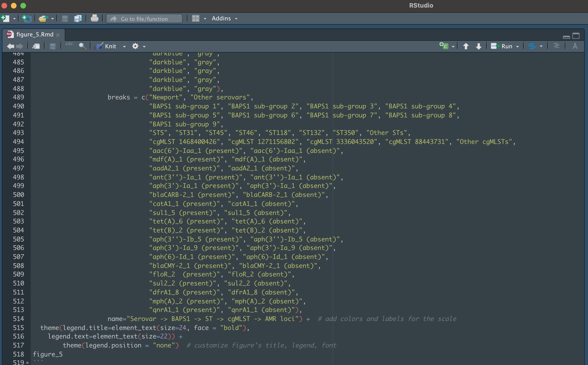
Task: Expand the Run menu arrow
Action: click(x=518, y=46)
